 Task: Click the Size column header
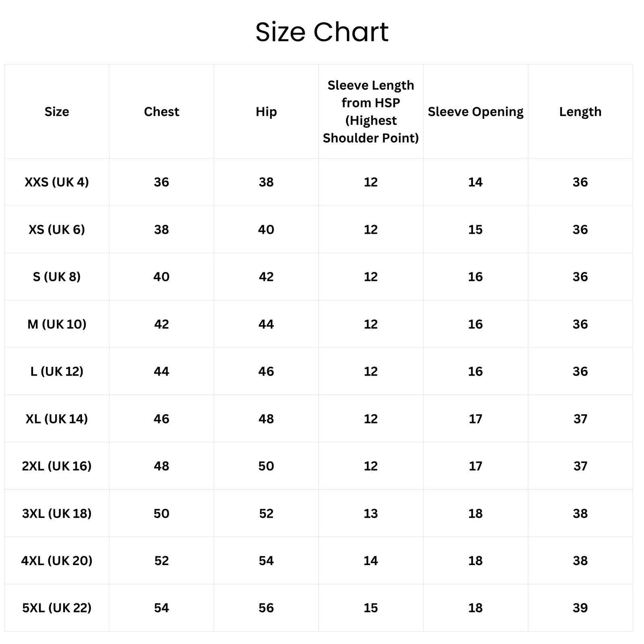coord(57,111)
